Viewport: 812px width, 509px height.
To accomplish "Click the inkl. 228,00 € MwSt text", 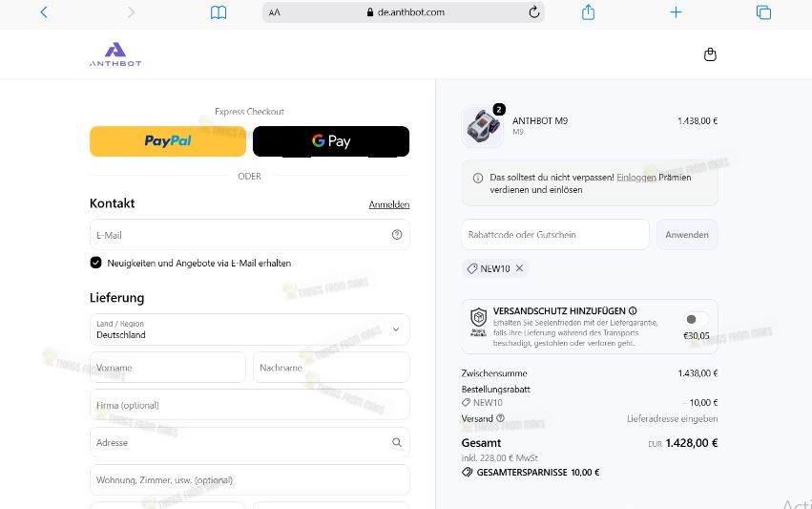I will pyautogui.click(x=500, y=458).
